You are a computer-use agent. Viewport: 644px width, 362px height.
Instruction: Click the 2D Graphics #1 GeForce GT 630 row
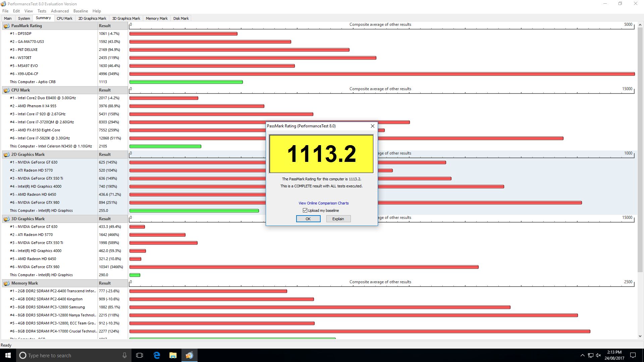pyautogui.click(x=65, y=162)
